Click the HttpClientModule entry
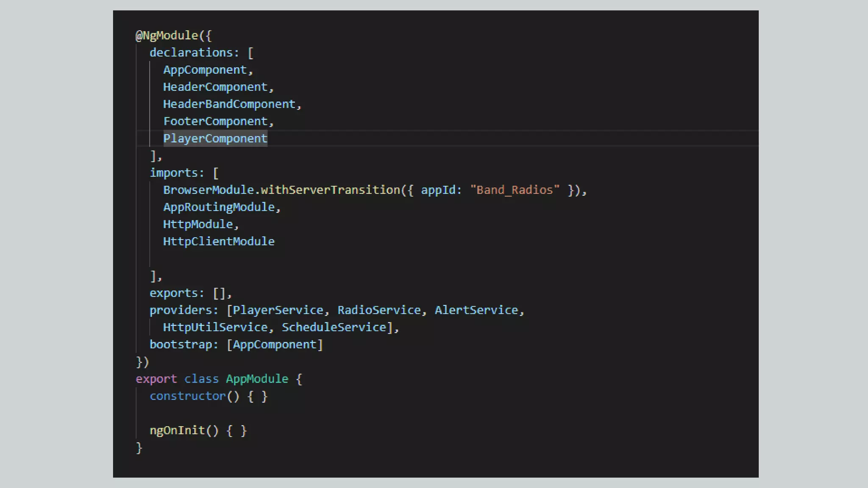 tap(219, 241)
